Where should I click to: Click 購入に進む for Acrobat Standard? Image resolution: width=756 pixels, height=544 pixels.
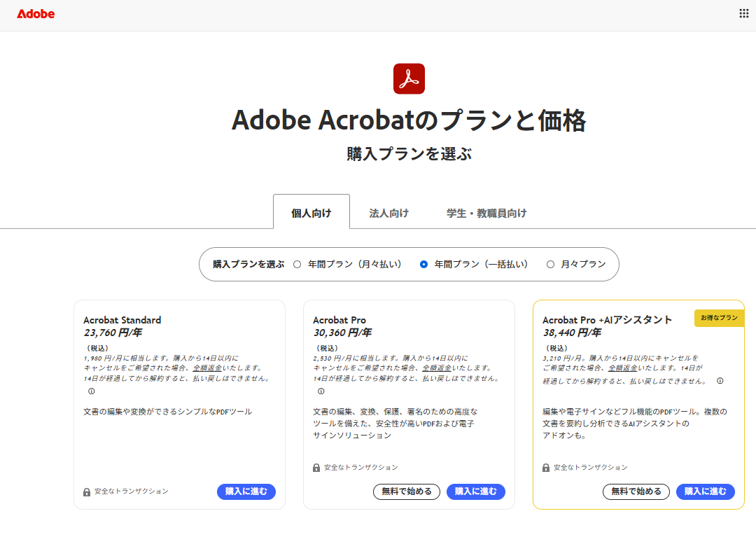(246, 491)
